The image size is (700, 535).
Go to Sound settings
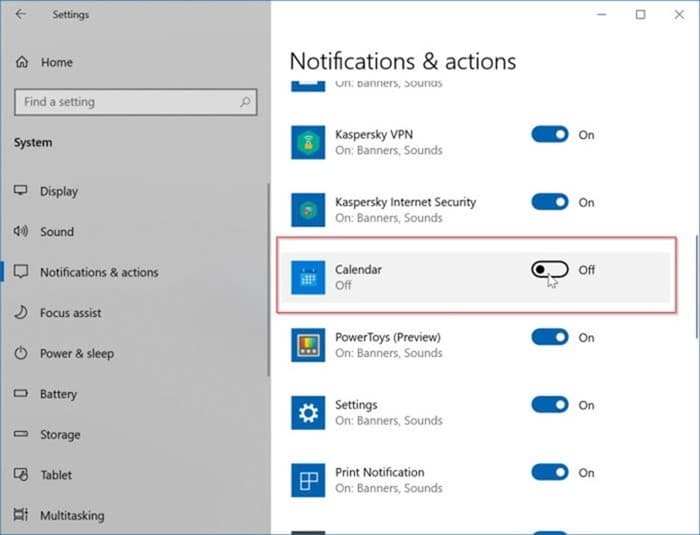click(57, 232)
